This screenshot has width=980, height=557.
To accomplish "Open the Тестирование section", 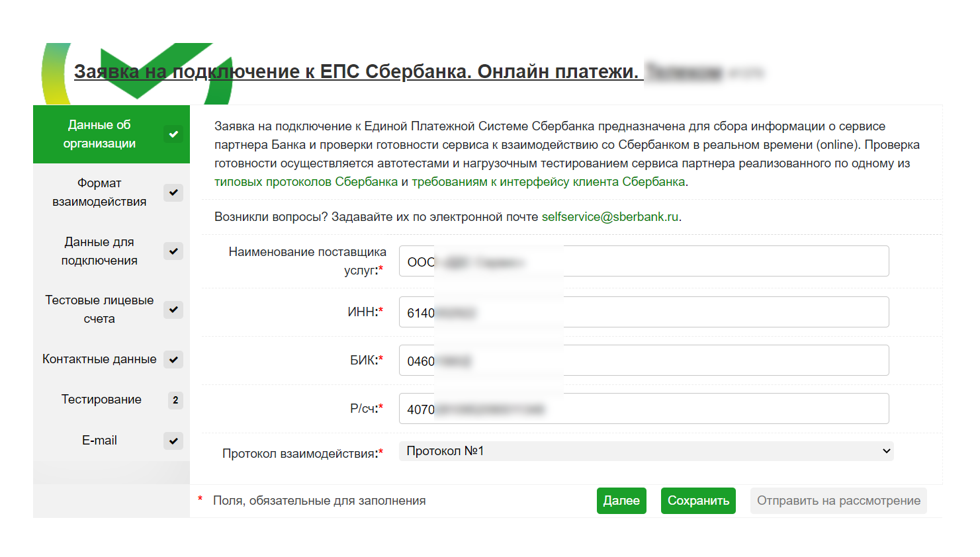I will (x=101, y=400).
